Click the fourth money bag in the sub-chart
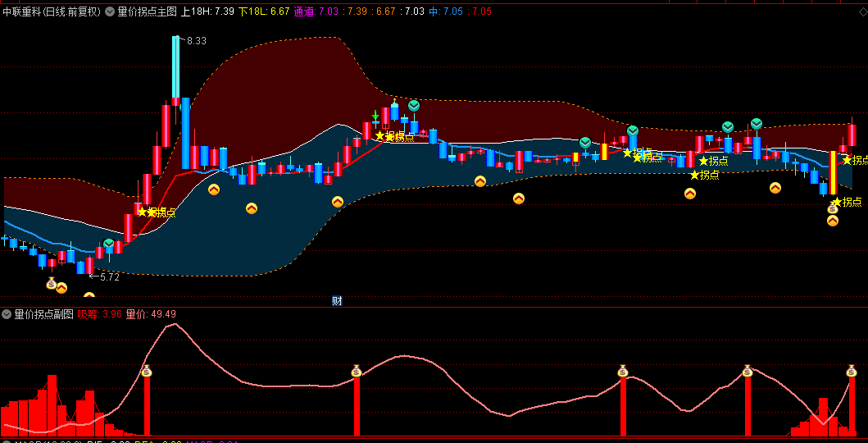Image resolution: width=868 pixels, height=443 pixels. (748, 371)
